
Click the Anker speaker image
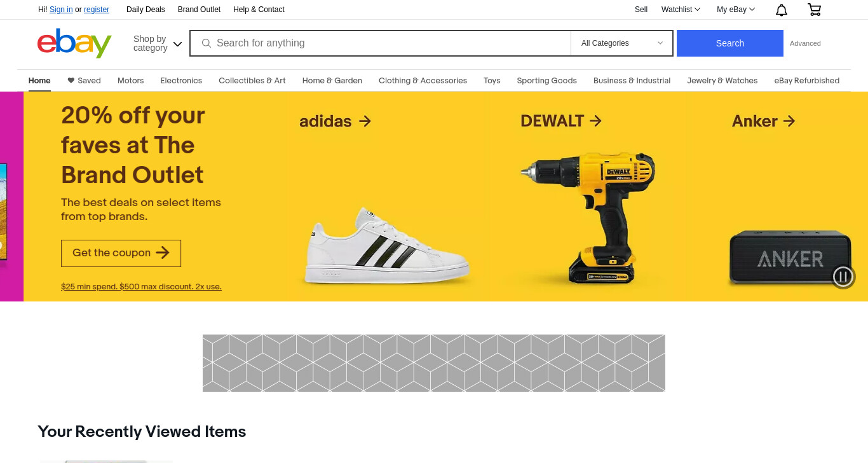[x=790, y=257]
